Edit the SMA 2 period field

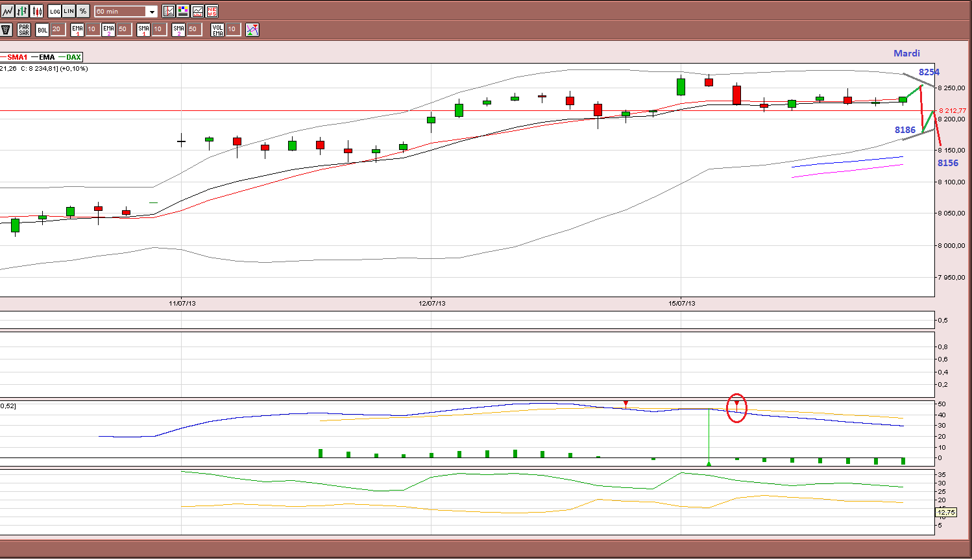coord(193,29)
